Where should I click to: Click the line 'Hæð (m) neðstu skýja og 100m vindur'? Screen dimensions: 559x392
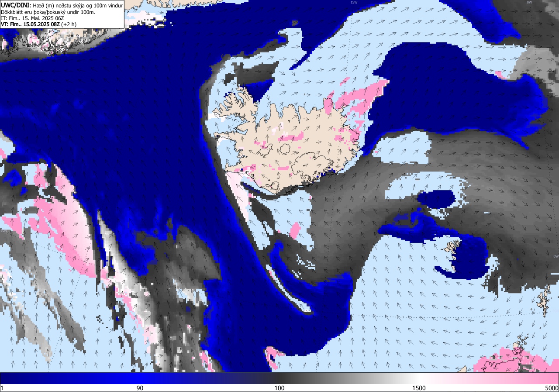[78, 5]
